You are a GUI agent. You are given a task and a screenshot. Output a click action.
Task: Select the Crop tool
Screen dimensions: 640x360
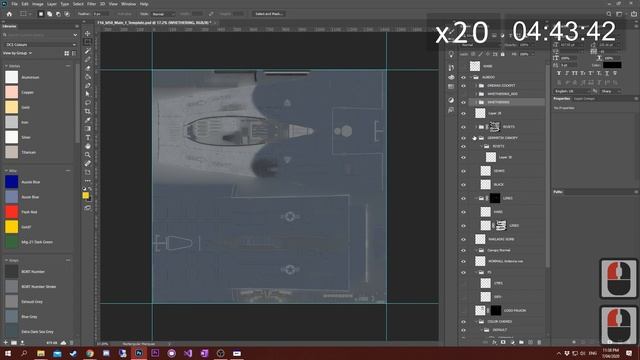[88, 111]
